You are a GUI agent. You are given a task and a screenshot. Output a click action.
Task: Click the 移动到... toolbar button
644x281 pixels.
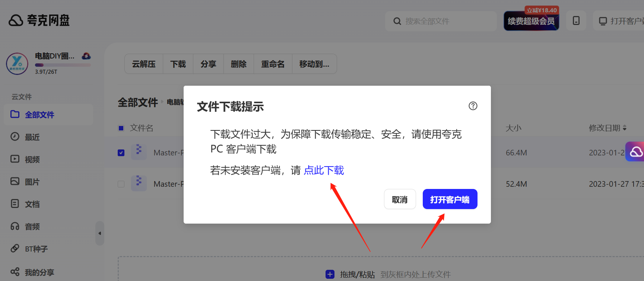click(x=314, y=64)
